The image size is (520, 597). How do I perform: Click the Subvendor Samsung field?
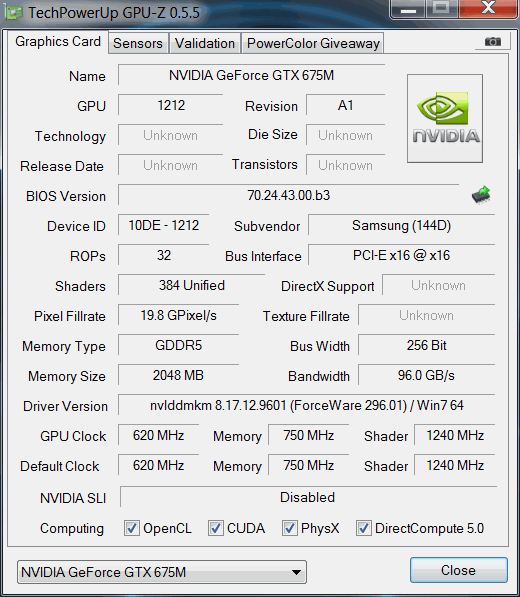pos(401,225)
